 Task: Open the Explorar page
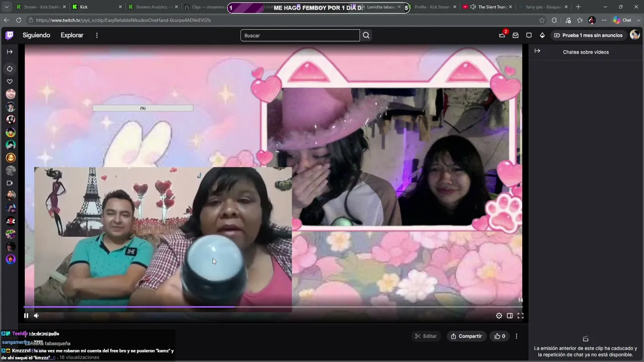[x=72, y=35]
